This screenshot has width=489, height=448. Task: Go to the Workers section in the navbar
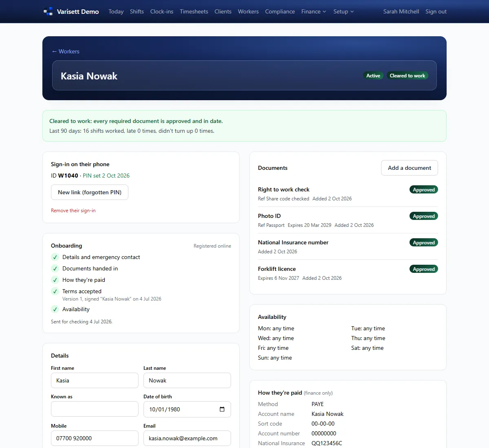click(x=248, y=11)
